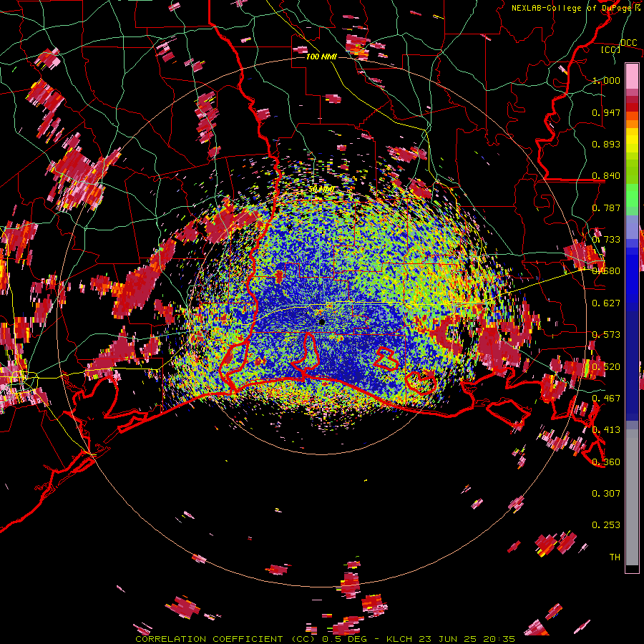The width and height of the screenshot is (644, 644).
Task: Click the pink segment of the CC color bar
Action: pyautogui.click(x=632, y=77)
